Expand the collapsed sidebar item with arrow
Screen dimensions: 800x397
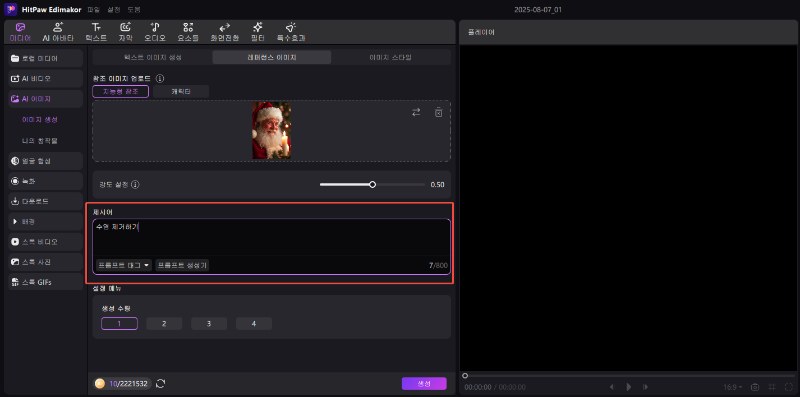click(x=45, y=221)
